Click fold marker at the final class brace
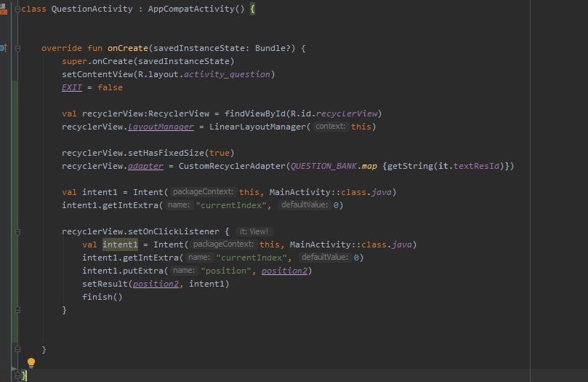Screen dimensions: 588x382 click(x=17, y=375)
